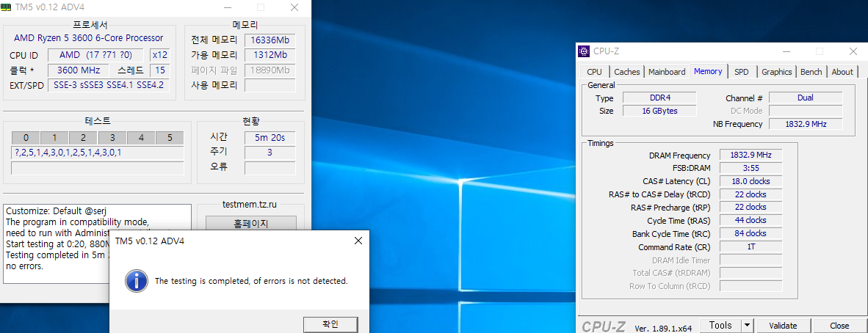The width and height of the screenshot is (868, 333).
Task: Click the TM5 log text area
Action: pos(98,244)
